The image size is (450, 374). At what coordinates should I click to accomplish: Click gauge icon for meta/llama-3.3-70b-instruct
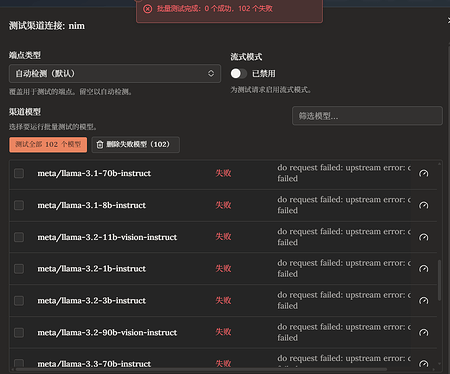[423, 364]
